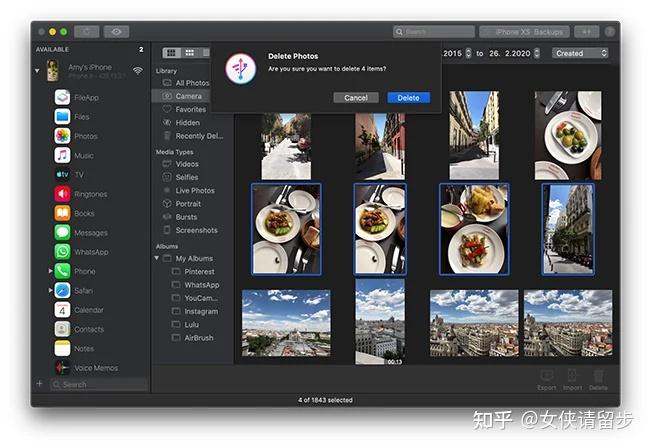651x448 pixels.
Task: Click the arrows button in top toolbar
Action: point(587,32)
